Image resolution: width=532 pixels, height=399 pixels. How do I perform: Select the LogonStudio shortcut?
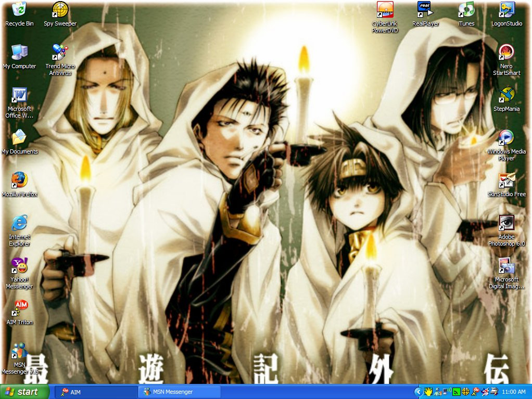(x=507, y=14)
